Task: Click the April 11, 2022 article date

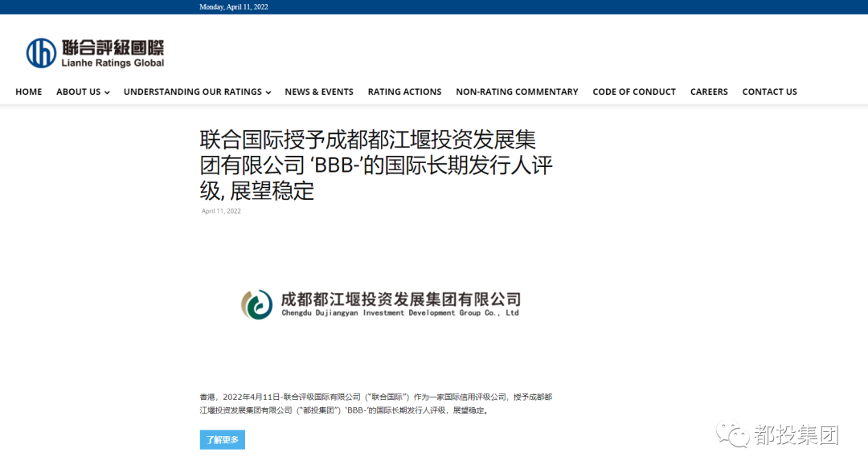Action: click(x=220, y=210)
